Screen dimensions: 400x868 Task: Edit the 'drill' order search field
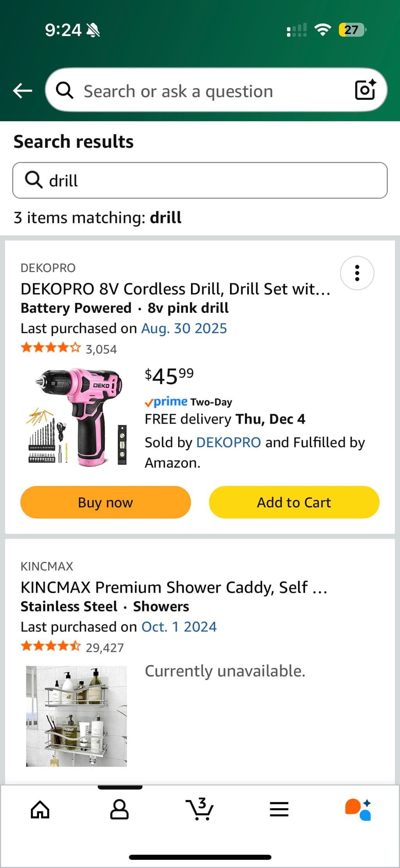[211, 181]
